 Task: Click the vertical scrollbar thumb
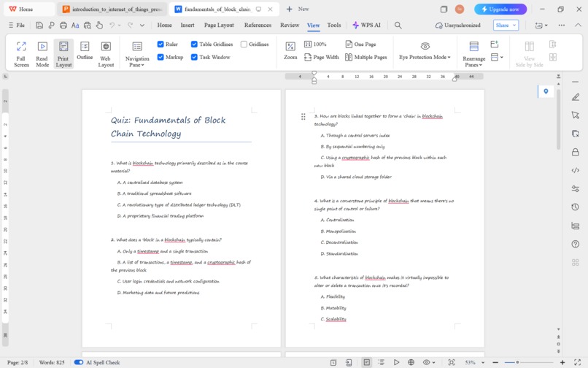click(x=558, y=120)
